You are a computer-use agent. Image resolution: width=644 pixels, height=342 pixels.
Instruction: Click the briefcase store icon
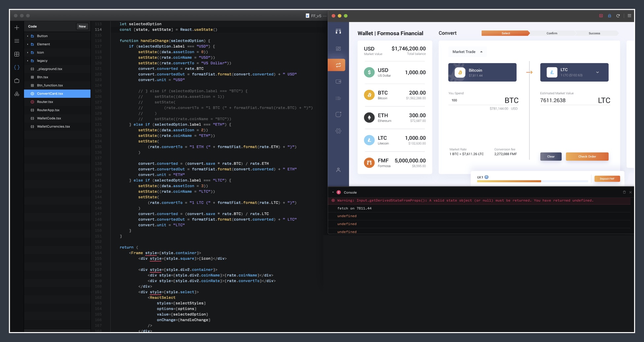click(17, 81)
